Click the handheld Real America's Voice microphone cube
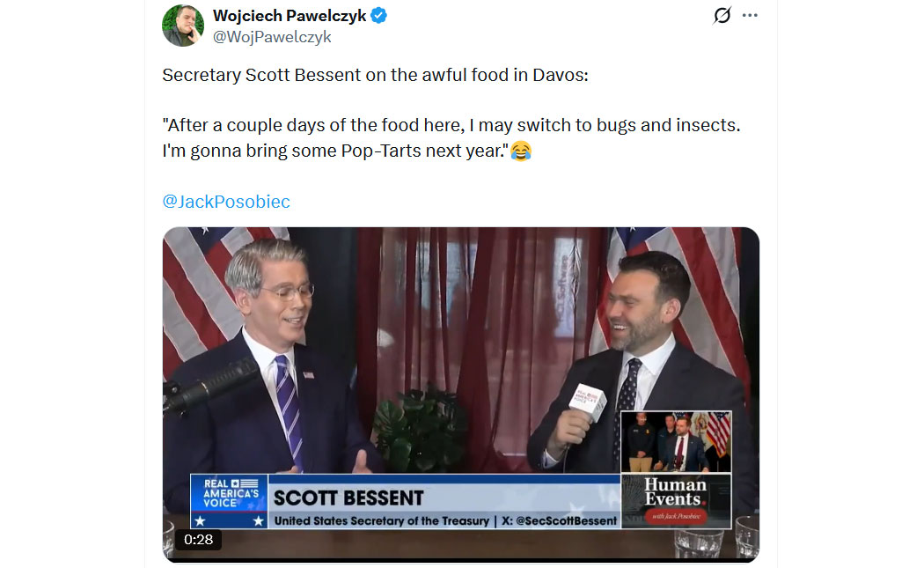Image resolution: width=924 pixels, height=568 pixels. [588, 402]
